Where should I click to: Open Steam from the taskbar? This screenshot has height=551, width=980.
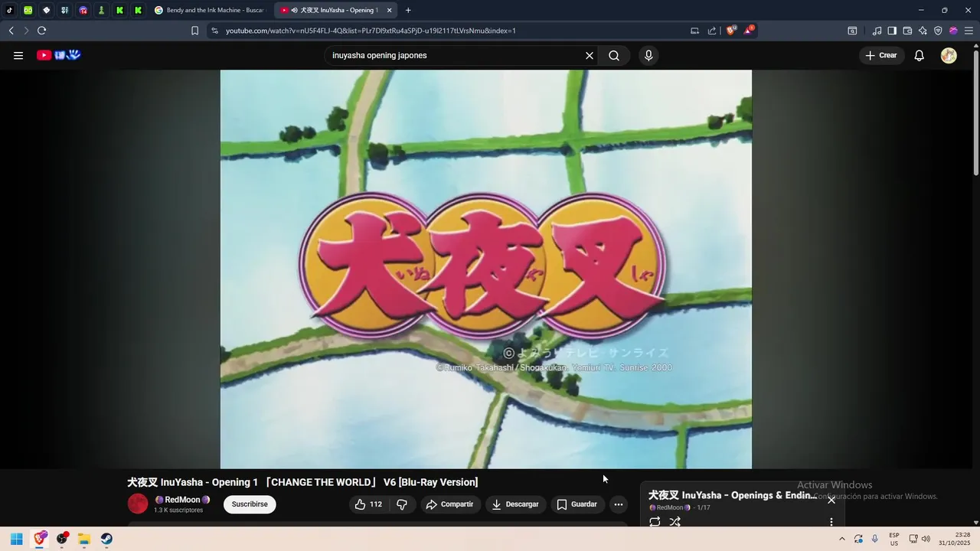pos(106,539)
